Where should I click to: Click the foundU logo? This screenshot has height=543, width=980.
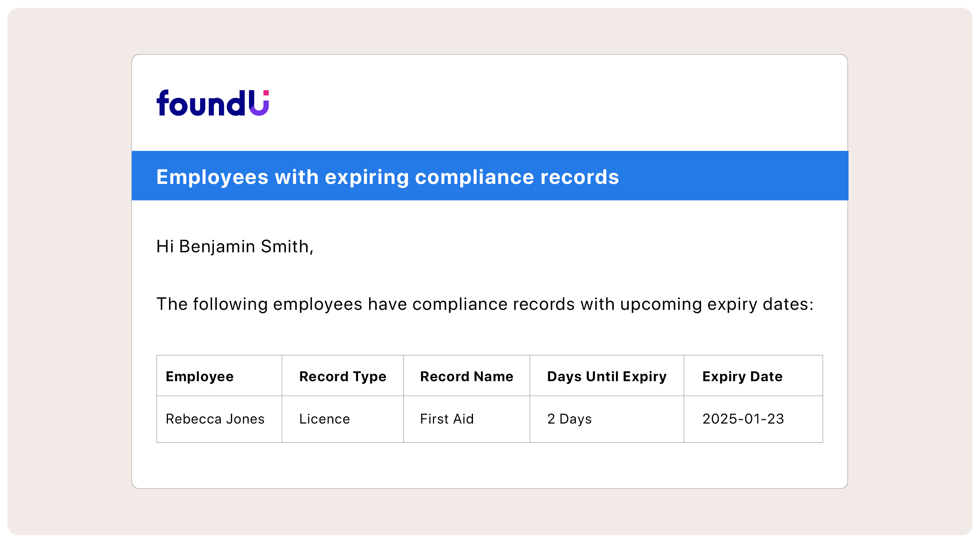pos(212,103)
